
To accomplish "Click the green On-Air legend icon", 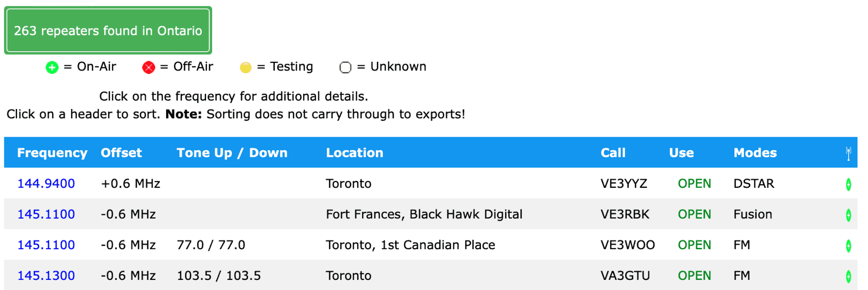I will (52, 67).
